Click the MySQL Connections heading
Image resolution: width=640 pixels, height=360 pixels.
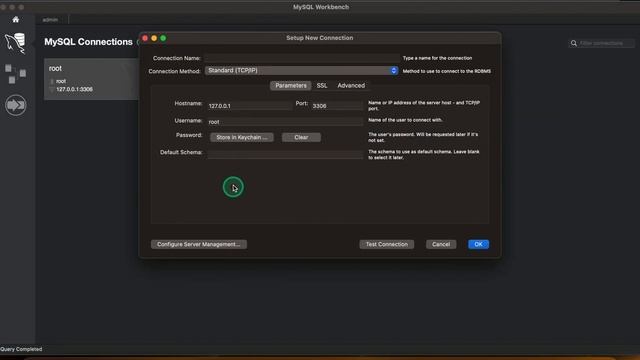pos(89,42)
